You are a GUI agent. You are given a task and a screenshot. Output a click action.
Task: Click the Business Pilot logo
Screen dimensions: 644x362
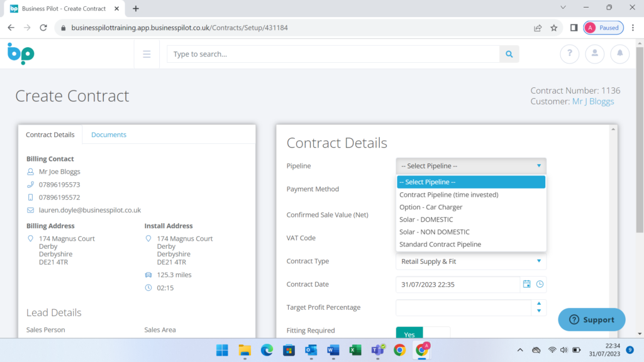pos(21,53)
